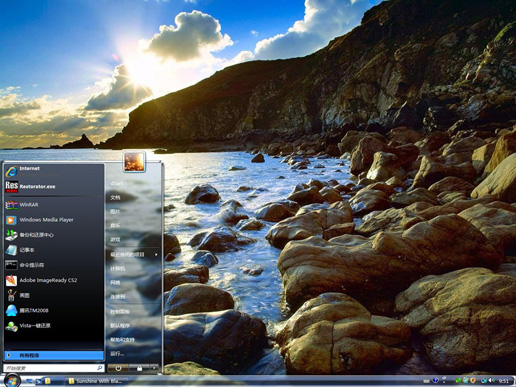516x387 pixels.
Task: Expand 所有程序 (All Programs) list
Action: [x=53, y=355]
